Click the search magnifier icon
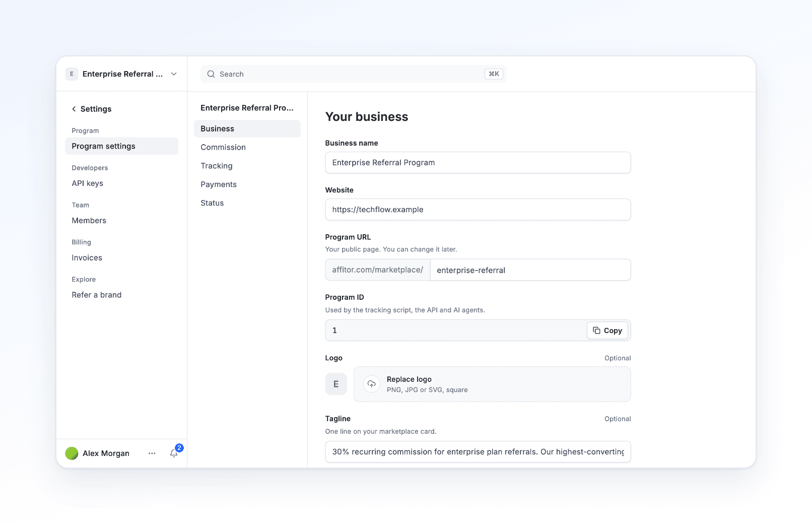 [x=211, y=74]
